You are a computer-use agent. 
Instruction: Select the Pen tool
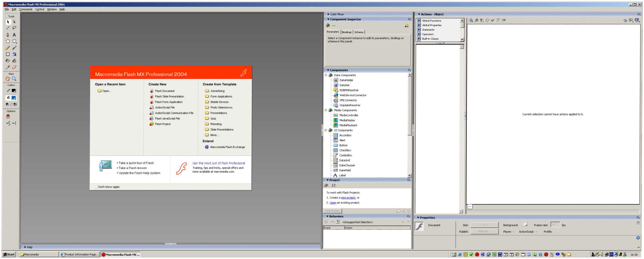pos(8,35)
